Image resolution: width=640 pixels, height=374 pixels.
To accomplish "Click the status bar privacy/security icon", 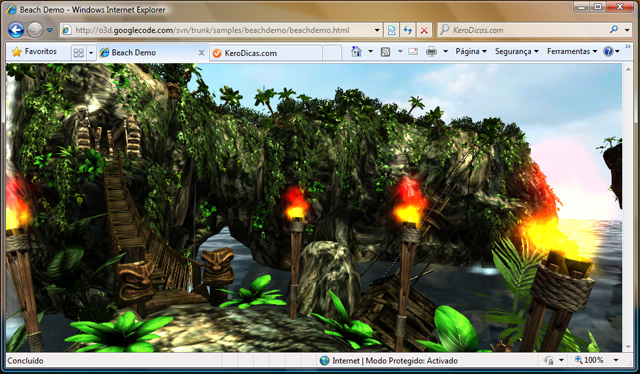I will pyautogui.click(x=549, y=360).
